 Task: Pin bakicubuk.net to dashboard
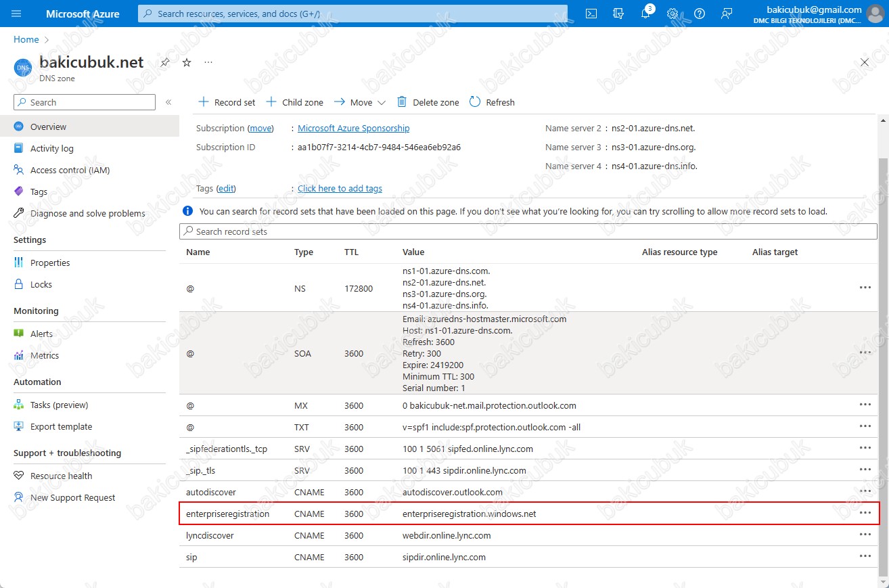[x=165, y=62]
